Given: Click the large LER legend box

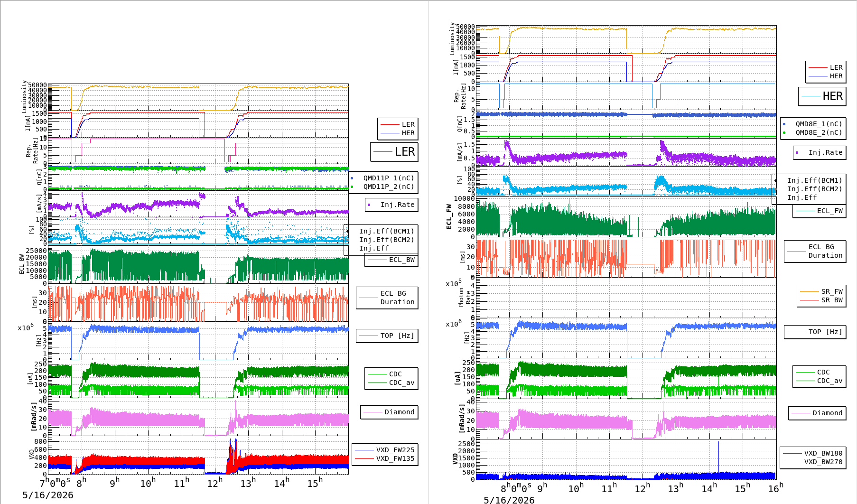Looking at the screenshot, I should pos(394,152).
